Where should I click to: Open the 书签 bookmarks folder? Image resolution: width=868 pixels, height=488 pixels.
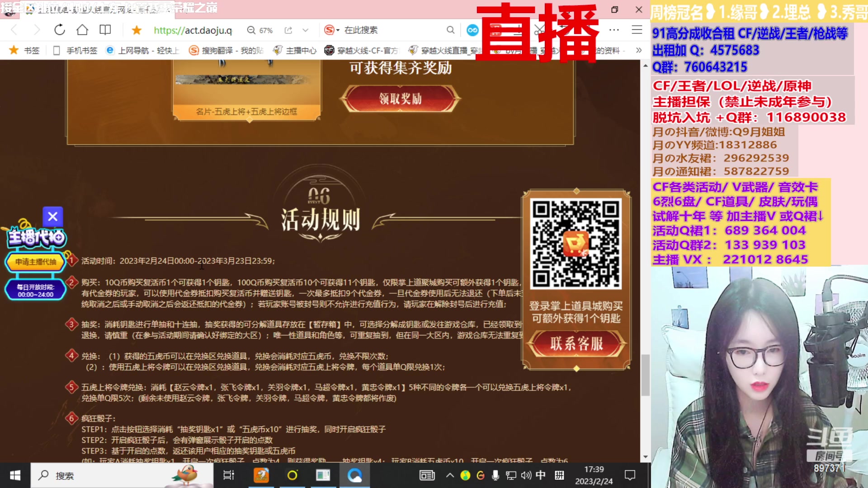[25, 50]
